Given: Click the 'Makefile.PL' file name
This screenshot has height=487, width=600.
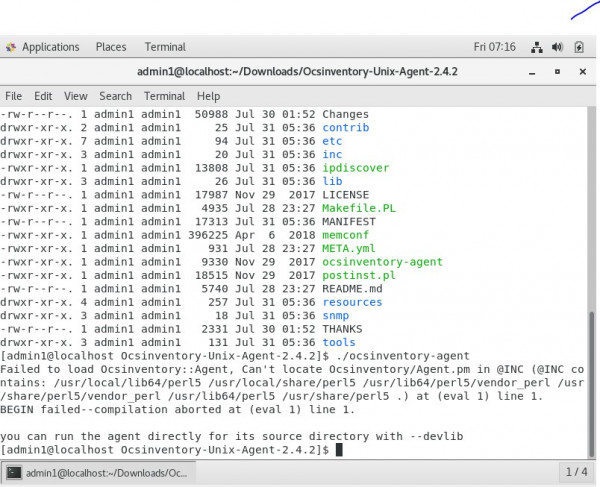Looking at the screenshot, I should pos(359,208).
